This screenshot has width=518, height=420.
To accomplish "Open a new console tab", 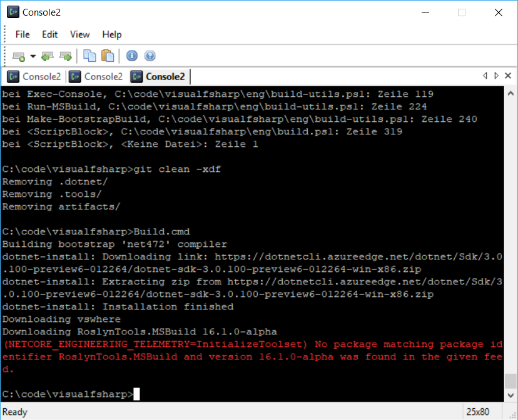I will point(18,56).
